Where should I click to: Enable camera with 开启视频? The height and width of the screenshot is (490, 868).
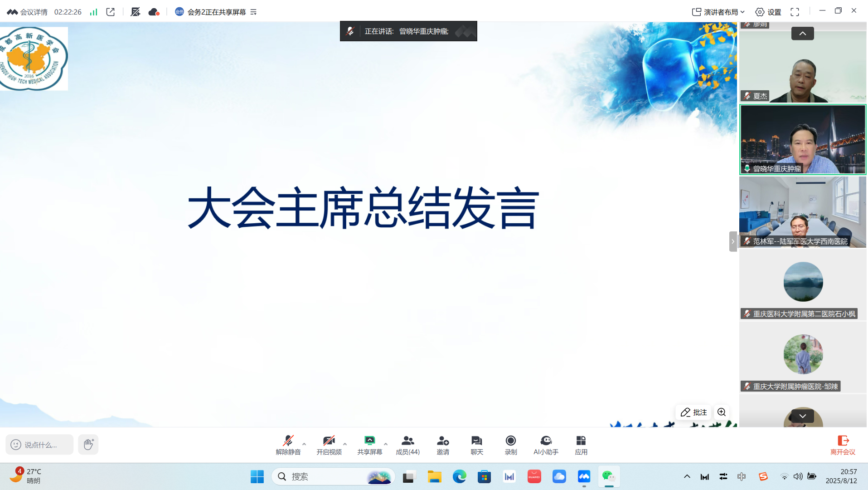tap(329, 444)
